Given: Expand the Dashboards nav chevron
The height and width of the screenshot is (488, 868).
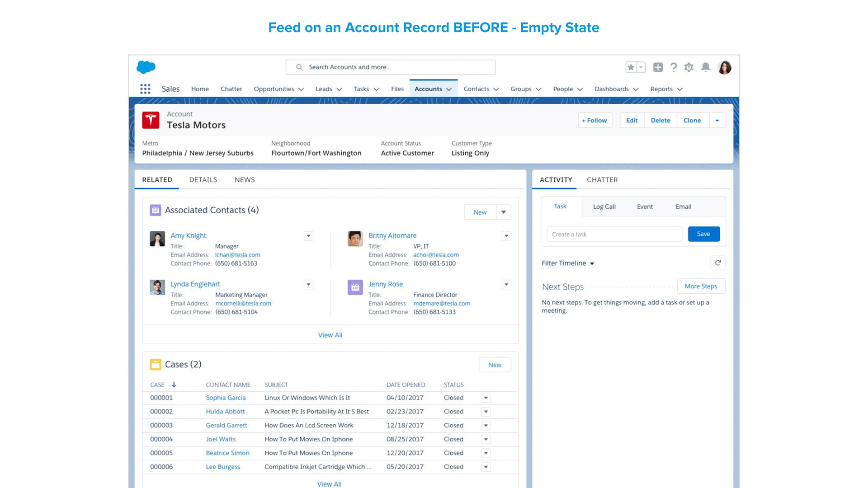Looking at the screenshot, I should [x=636, y=89].
